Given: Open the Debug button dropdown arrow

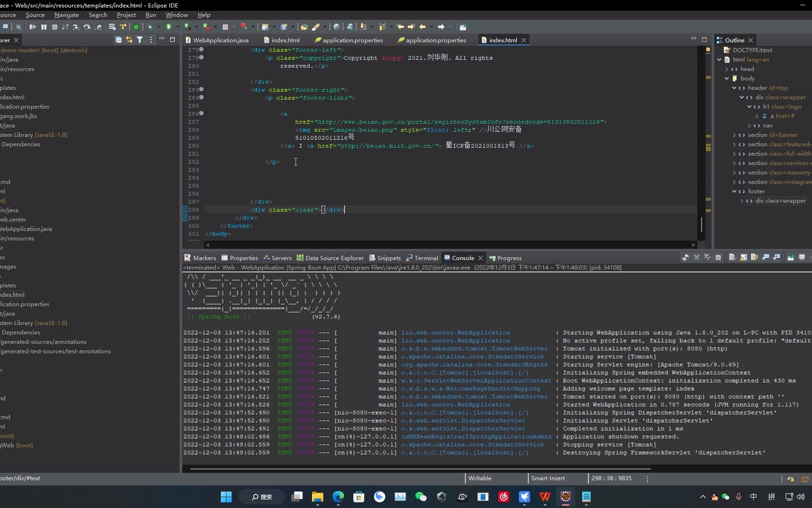Looking at the screenshot, I should pos(159,27).
